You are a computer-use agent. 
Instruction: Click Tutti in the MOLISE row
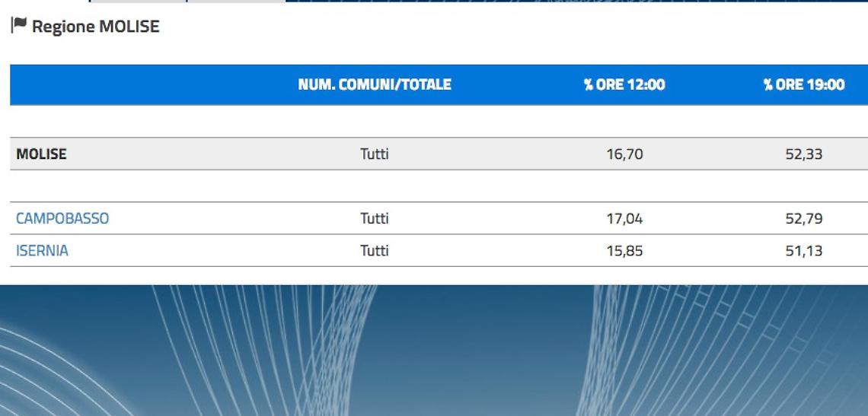pos(375,154)
